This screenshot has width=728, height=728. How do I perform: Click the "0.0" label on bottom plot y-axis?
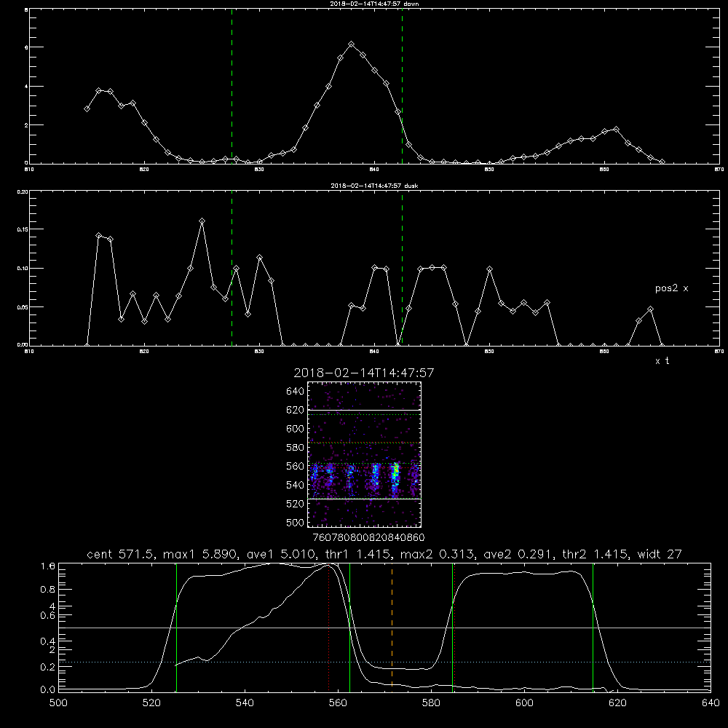[48, 690]
